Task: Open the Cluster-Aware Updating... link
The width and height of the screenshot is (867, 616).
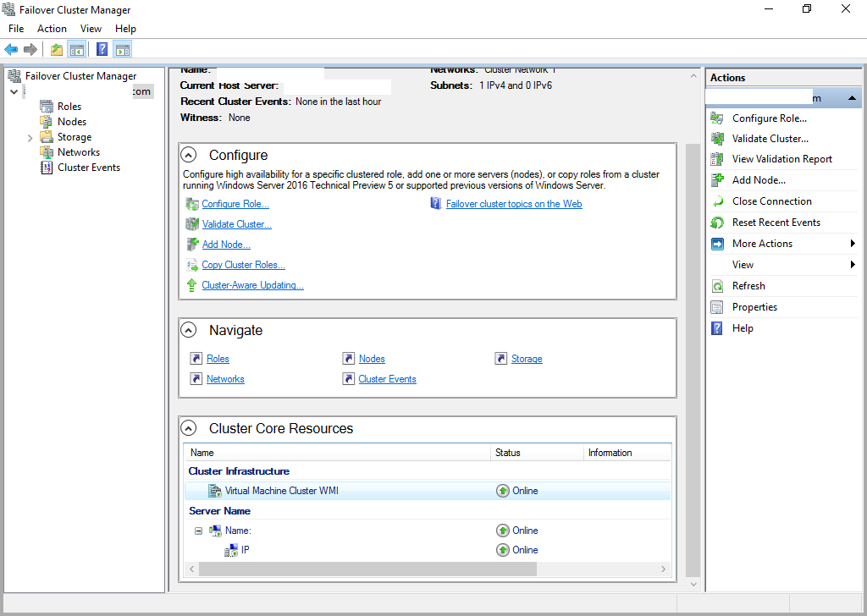Action: tap(252, 285)
